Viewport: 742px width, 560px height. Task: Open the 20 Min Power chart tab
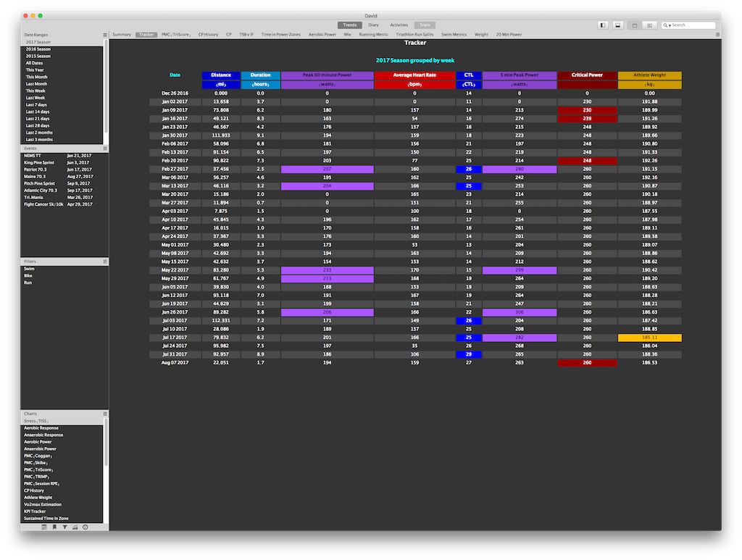click(509, 35)
